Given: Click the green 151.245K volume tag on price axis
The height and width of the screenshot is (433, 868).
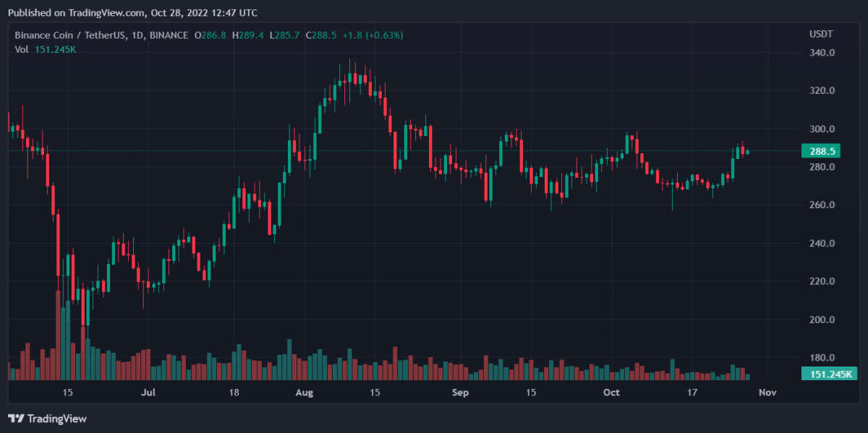Looking at the screenshot, I should pyautogui.click(x=829, y=374).
